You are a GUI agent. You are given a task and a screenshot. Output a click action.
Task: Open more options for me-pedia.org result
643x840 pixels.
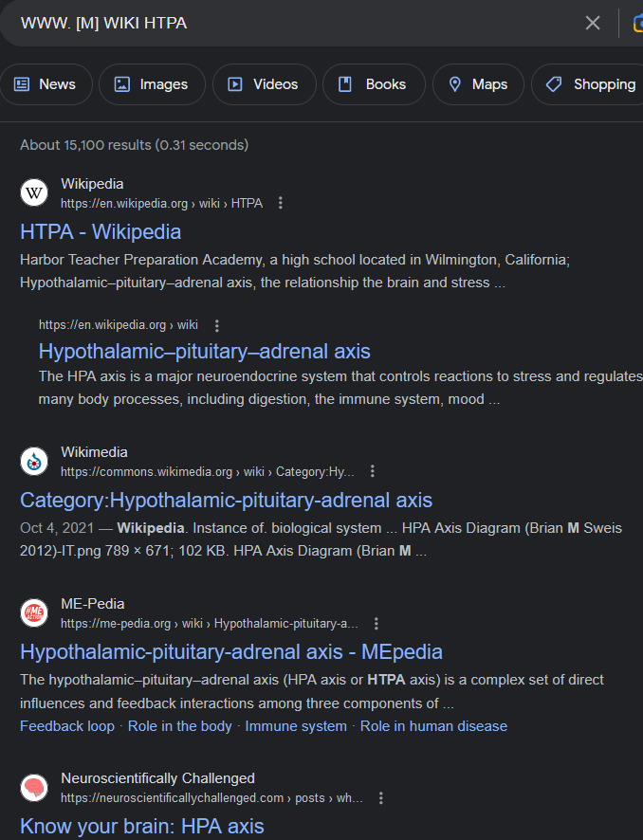coord(377,624)
